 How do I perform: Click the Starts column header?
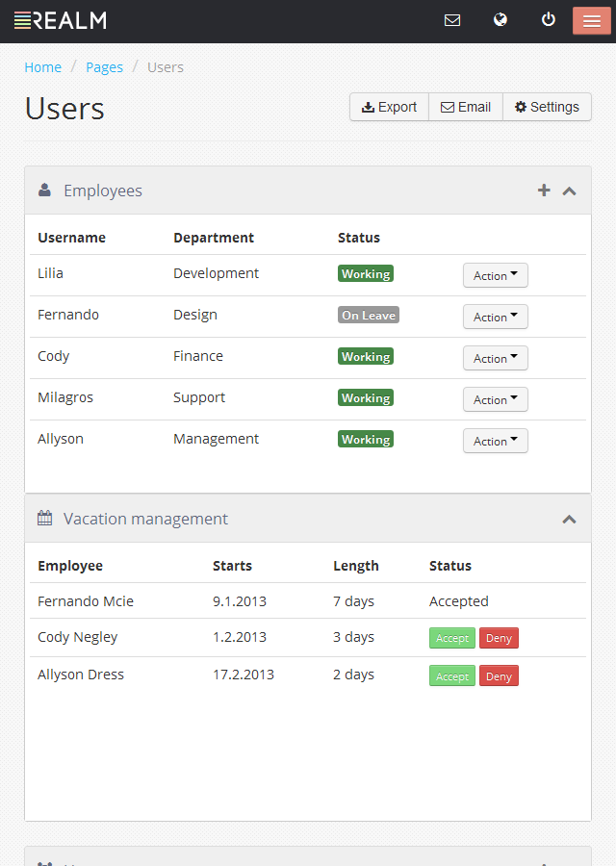point(233,566)
